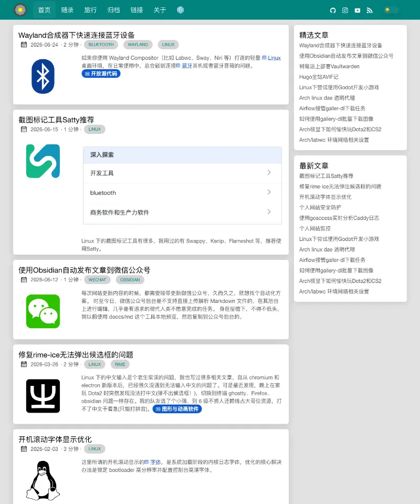Screen dimensions: 420x504
Task: Select the OBSIDIAN tag
Action: pyautogui.click(x=130, y=280)
